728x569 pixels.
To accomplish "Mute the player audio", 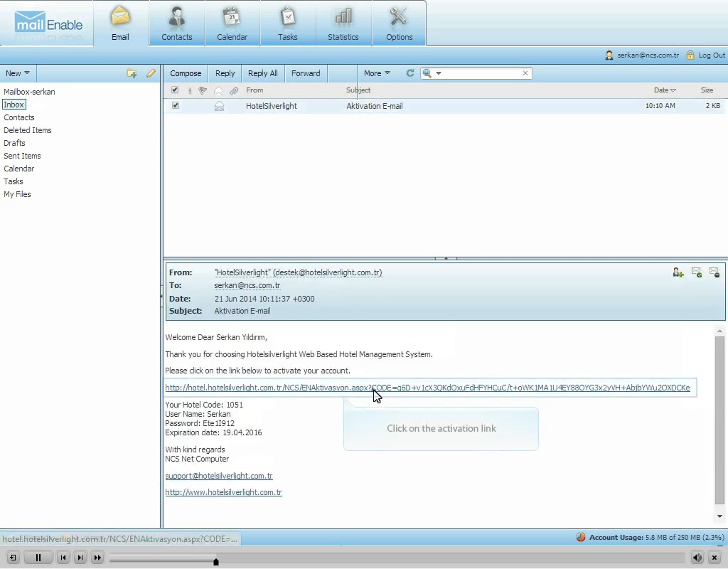I will 697,557.
